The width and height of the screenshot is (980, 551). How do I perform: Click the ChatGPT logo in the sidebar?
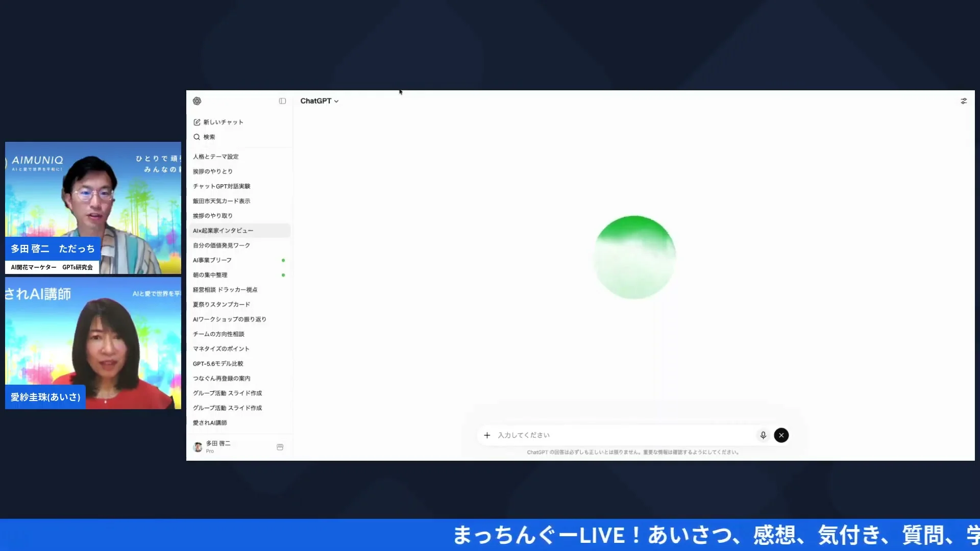pos(197,101)
